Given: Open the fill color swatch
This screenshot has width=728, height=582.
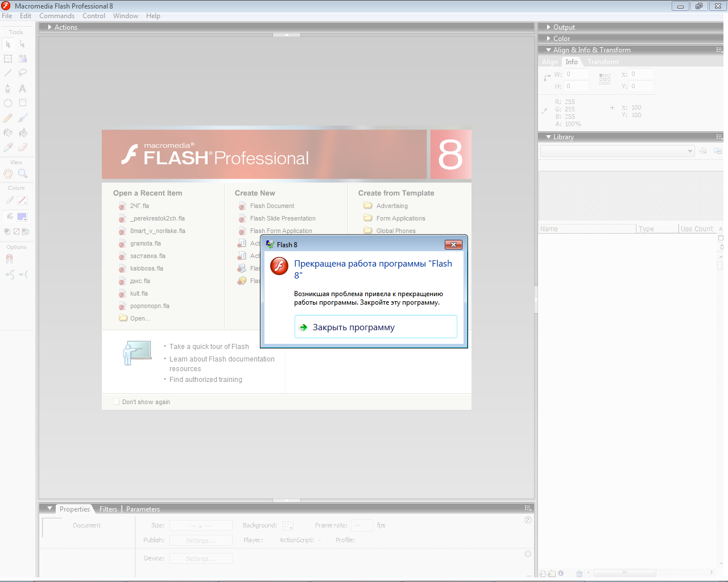Looking at the screenshot, I should pos(22,217).
